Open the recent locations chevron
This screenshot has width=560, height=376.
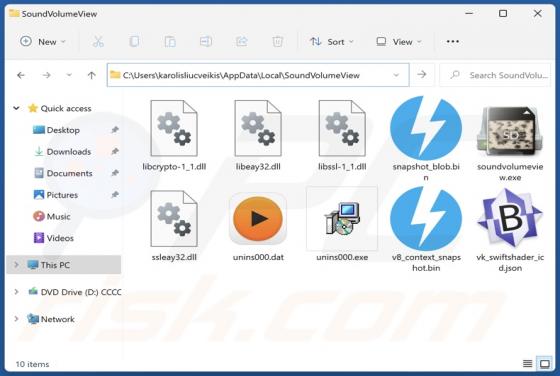click(x=69, y=75)
